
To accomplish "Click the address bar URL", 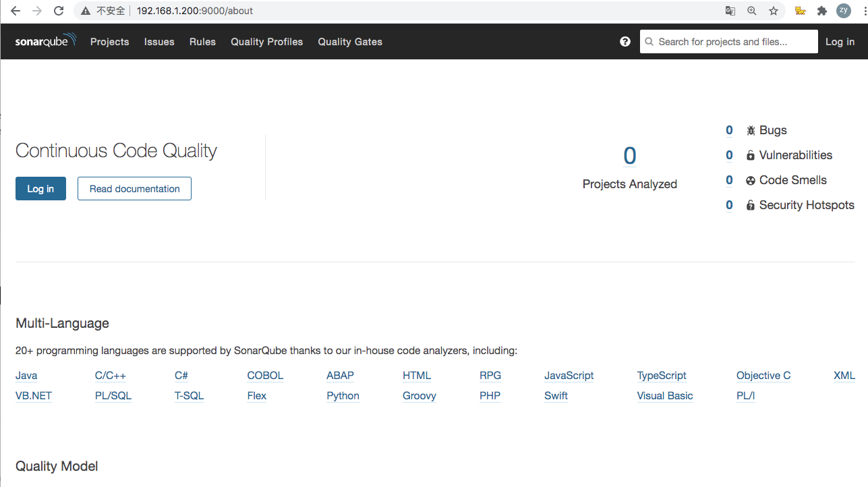I will tap(194, 11).
